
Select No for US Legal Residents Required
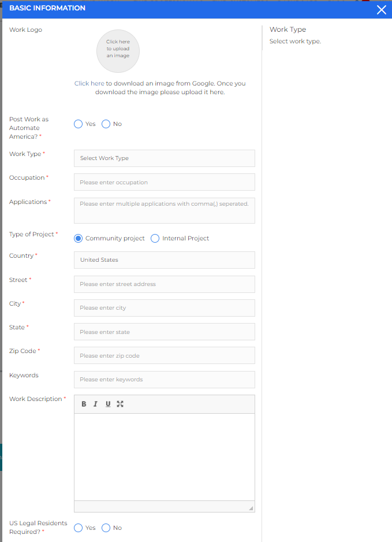106,528
